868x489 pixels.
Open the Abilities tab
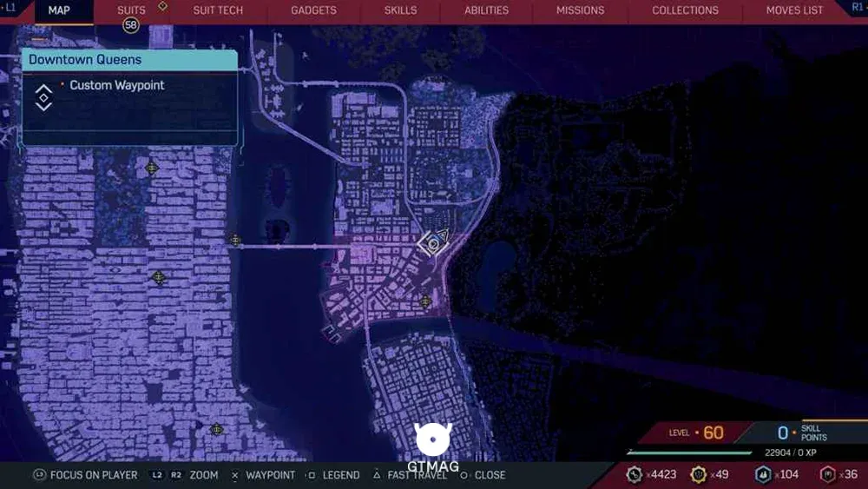pyautogui.click(x=486, y=10)
